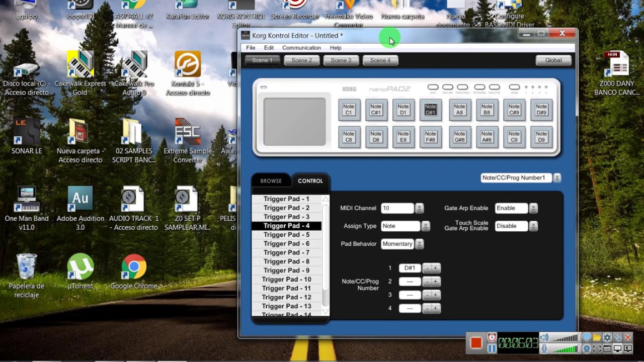
Task: Click the Note D#9 pad
Action: 541,110
